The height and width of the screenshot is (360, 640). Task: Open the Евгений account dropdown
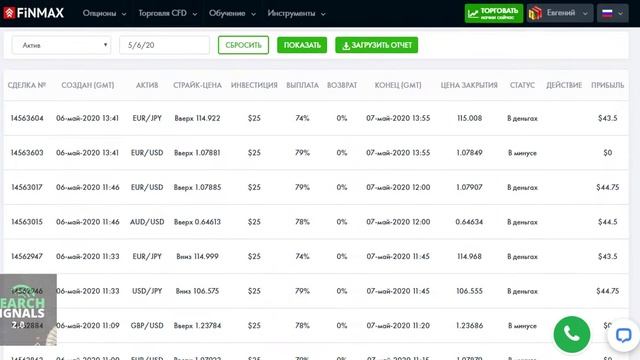[560, 13]
